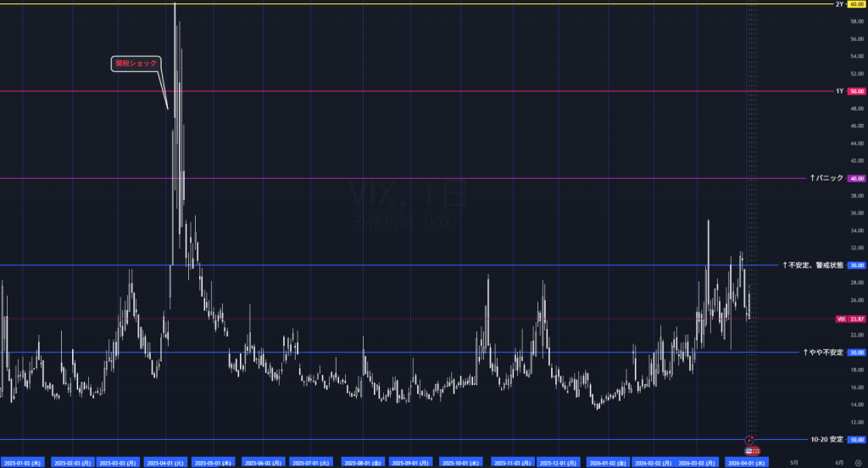Click the blue 30.00 price label
The width and height of the screenshot is (868, 468).
click(856, 265)
